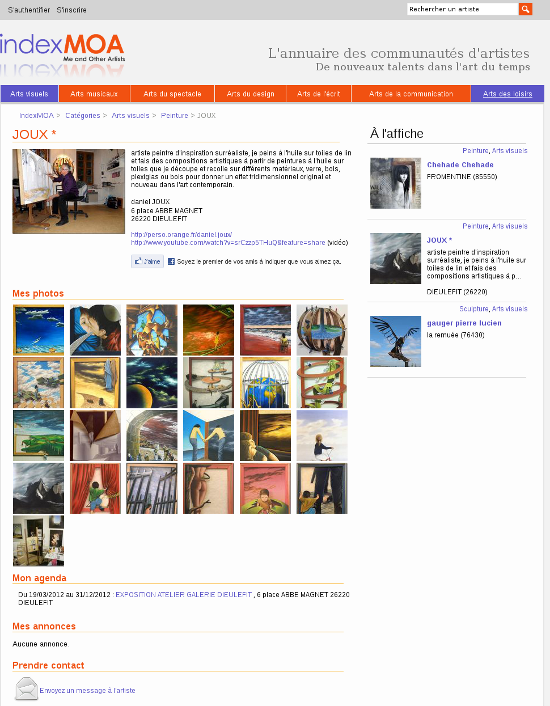Go to Arts des loisirs tab
The image size is (550, 706).
[x=507, y=94]
